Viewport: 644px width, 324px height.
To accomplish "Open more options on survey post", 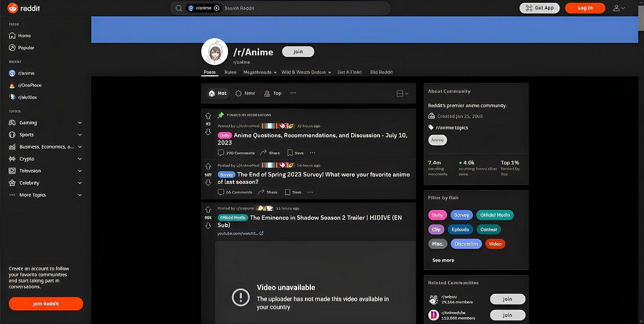I will pyautogui.click(x=310, y=192).
